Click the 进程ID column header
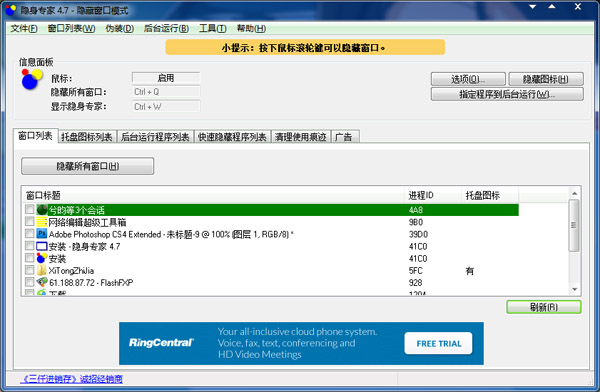 [433, 195]
